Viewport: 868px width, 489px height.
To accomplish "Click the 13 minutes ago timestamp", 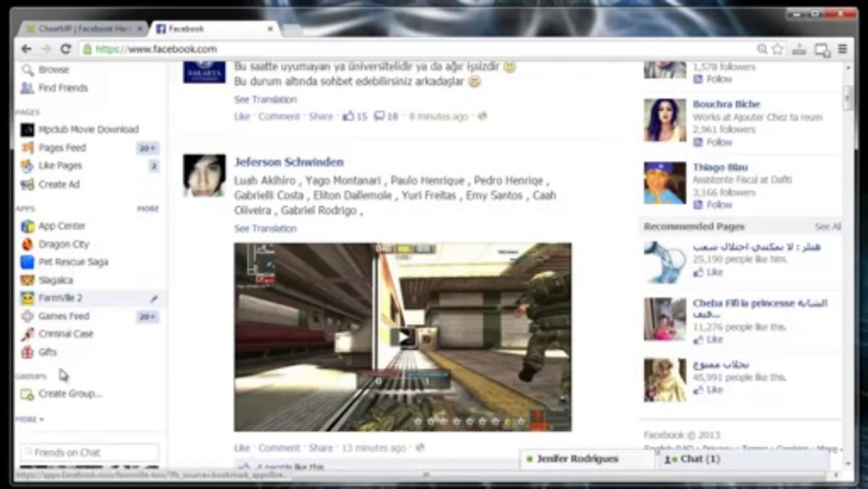I will click(x=374, y=448).
